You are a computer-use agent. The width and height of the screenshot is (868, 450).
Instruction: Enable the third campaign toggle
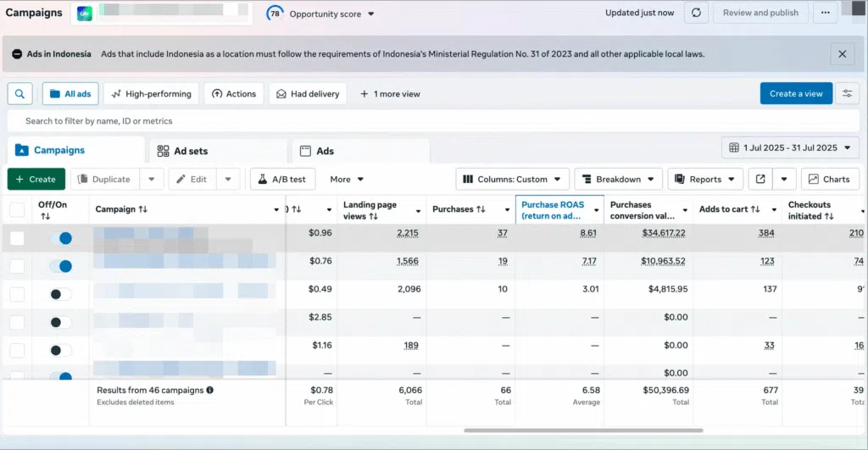tap(60, 294)
